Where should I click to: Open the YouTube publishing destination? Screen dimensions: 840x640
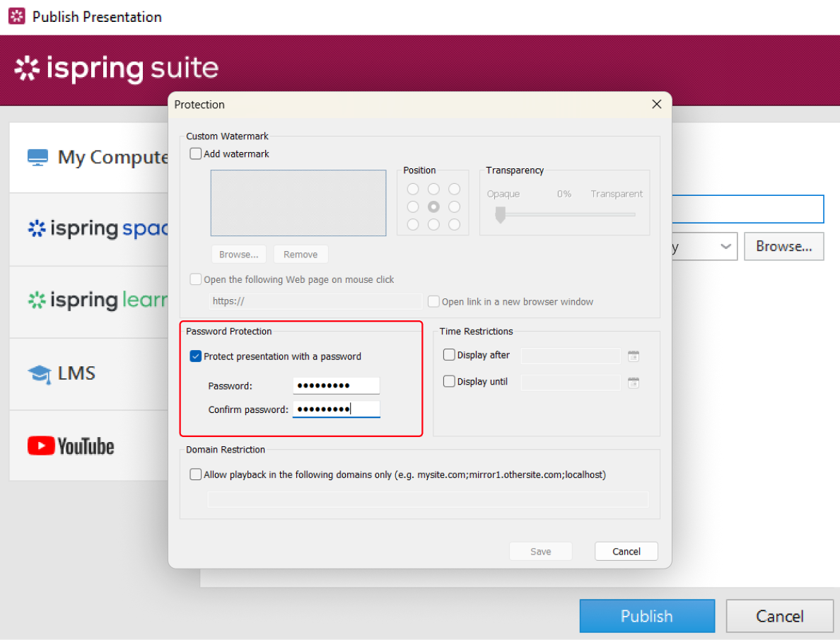click(71, 446)
